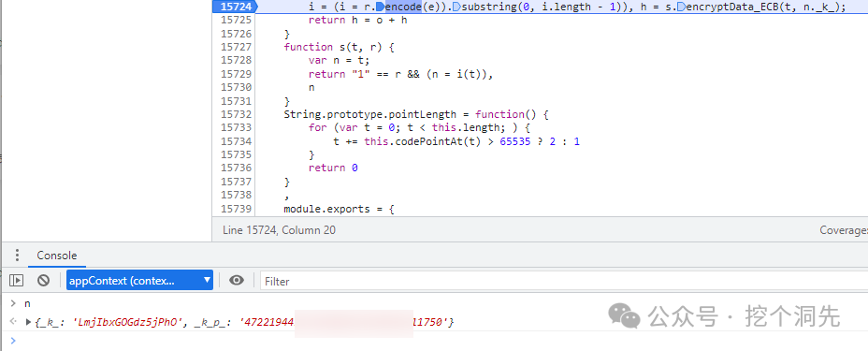Click the 'var n = t;' code line
Viewport: 868px width, 351px height.
(x=339, y=60)
